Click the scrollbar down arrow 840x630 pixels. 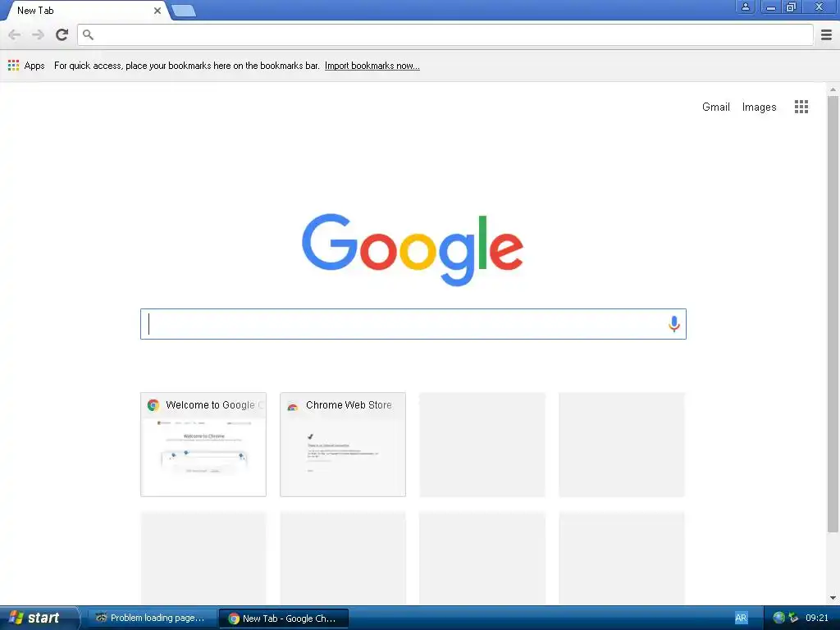point(833,598)
